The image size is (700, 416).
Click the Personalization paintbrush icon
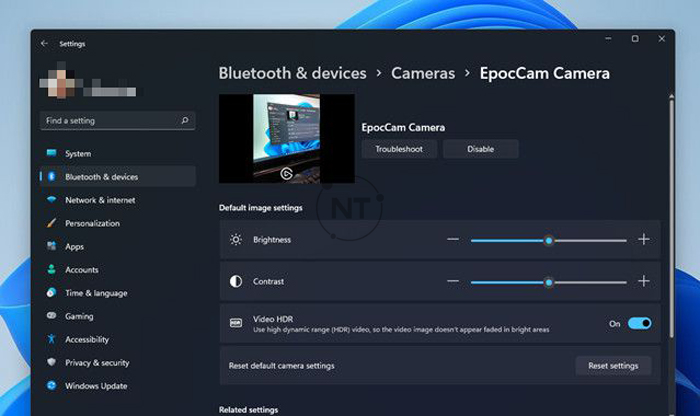[51, 223]
